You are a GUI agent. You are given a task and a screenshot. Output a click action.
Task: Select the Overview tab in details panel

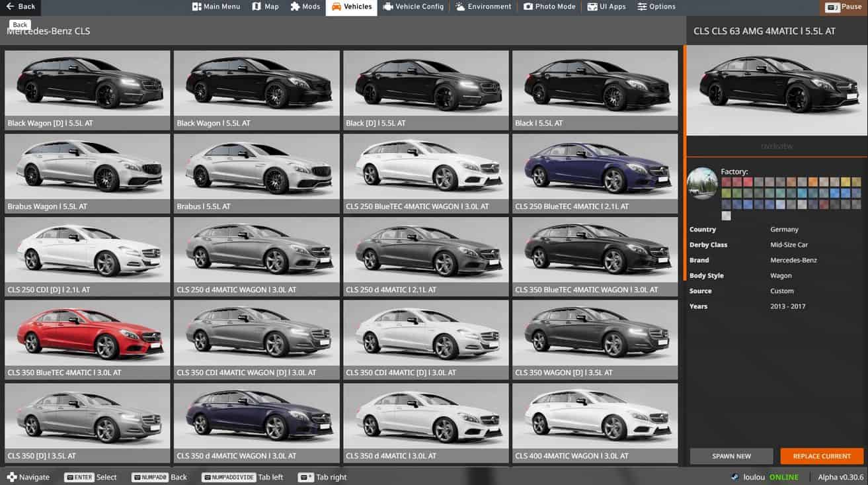[776, 146]
